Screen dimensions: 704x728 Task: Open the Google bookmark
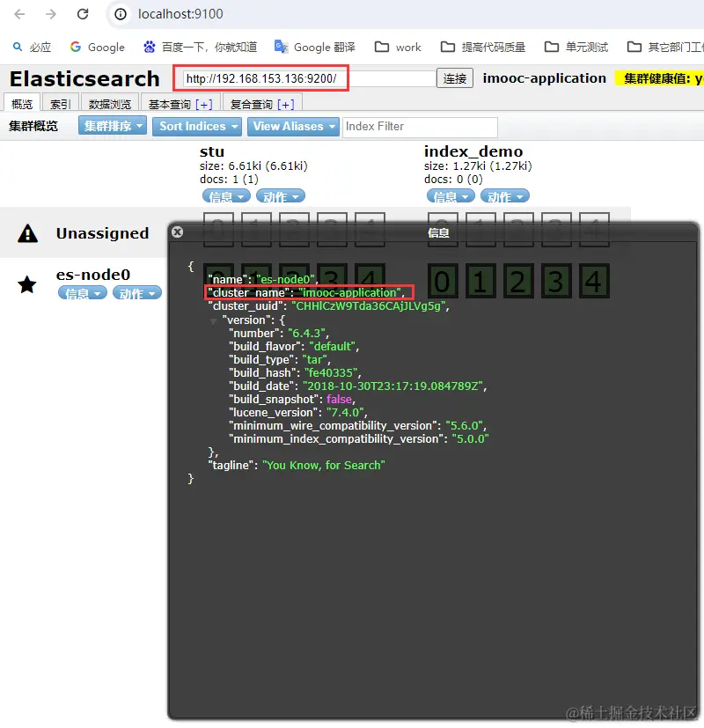coord(98,47)
